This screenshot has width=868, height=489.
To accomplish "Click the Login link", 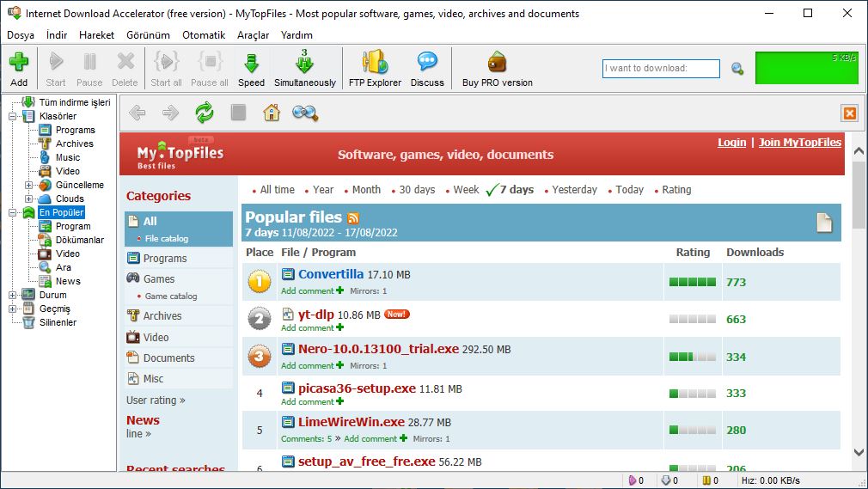I will tap(732, 143).
